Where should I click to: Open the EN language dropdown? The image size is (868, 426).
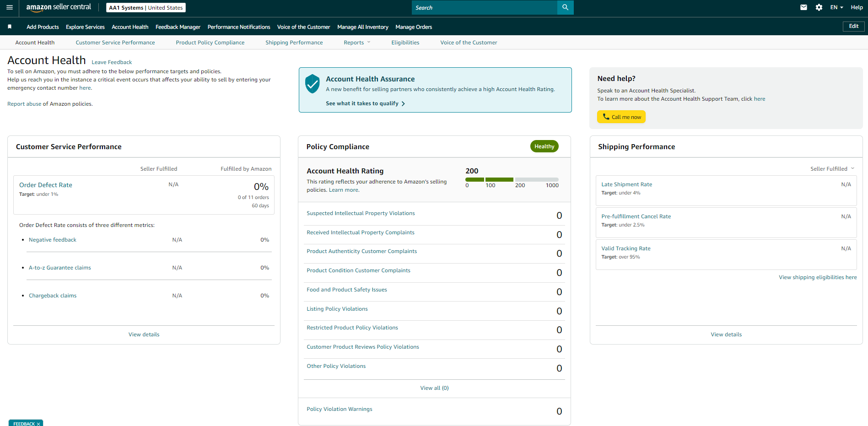tap(836, 7)
